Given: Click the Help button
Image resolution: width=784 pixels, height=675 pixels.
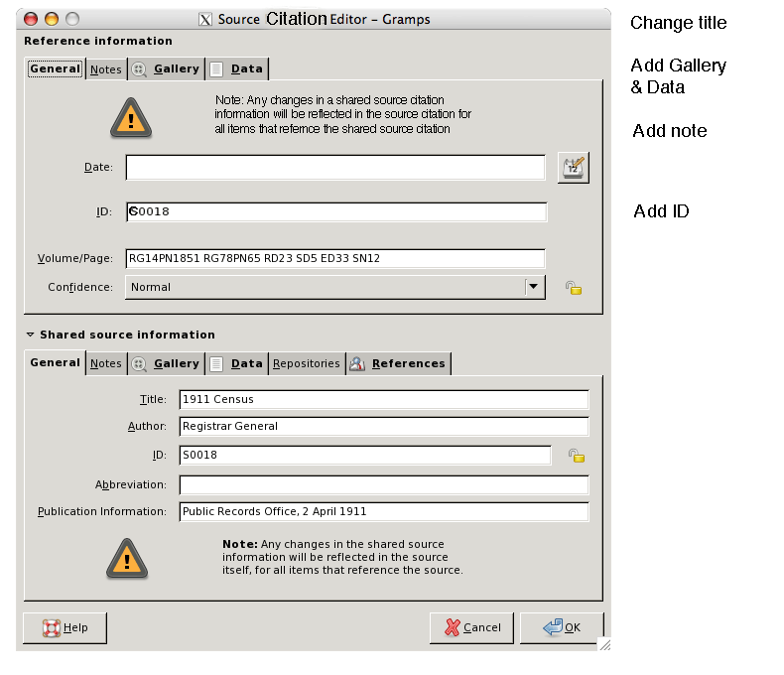Looking at the screenshot, I should click(65, 627).
